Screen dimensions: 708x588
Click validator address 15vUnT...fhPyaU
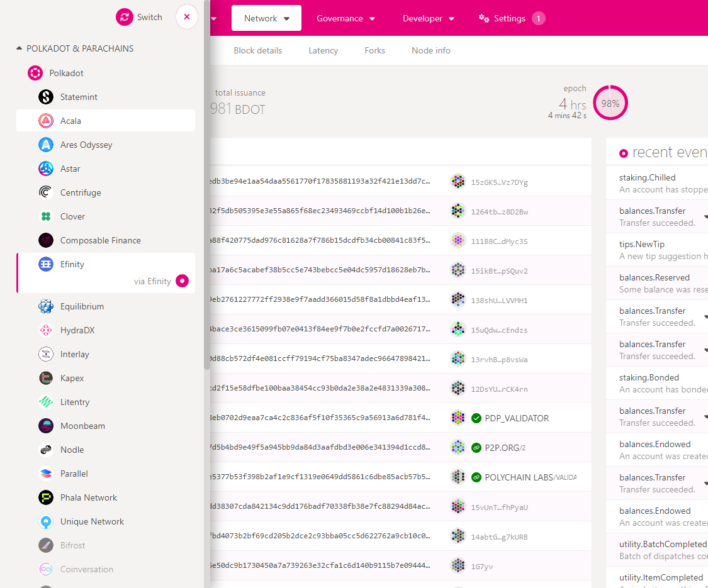pos(500,508)
